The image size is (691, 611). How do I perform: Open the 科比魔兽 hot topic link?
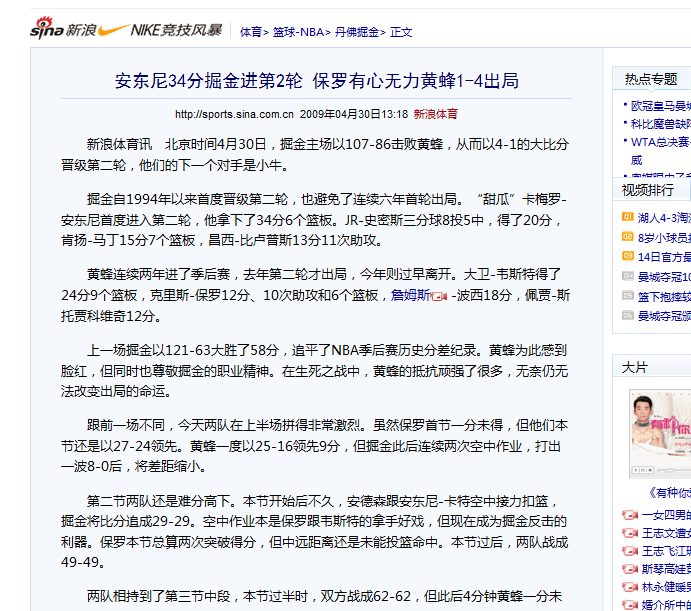click(x=661, y=124)
